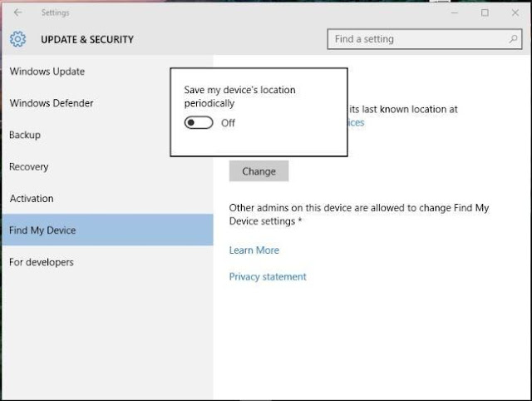This screenshot has width=532, height=401.
Task: Click the 'Off' toggle label
Action: coord(228,123)
